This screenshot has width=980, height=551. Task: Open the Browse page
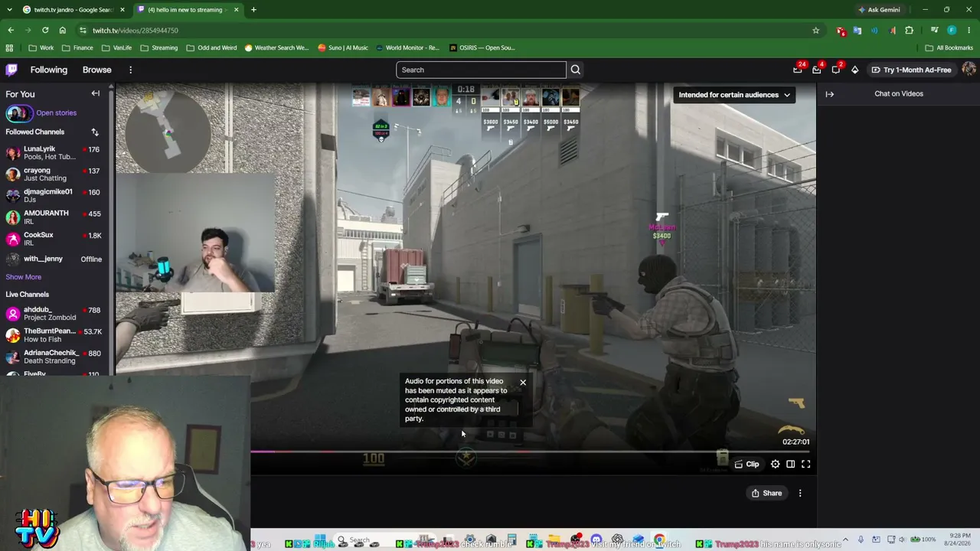[x=97, y=70]
